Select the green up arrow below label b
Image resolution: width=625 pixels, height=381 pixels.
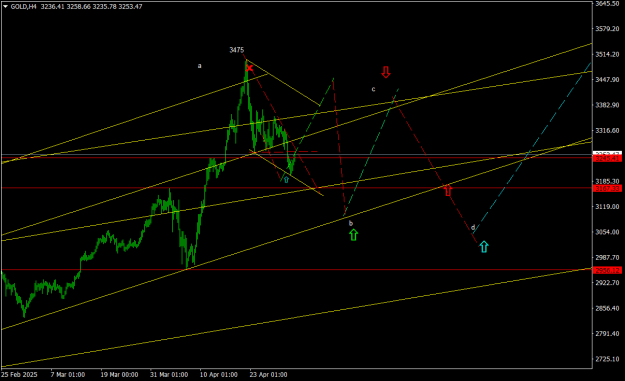353,235
